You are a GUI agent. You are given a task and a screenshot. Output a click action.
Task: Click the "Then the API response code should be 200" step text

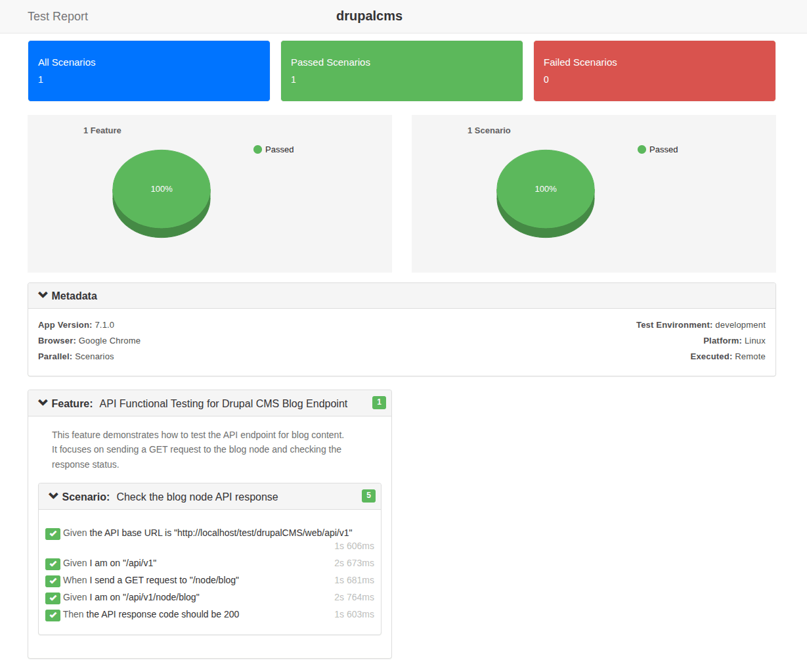pos(151,615)
